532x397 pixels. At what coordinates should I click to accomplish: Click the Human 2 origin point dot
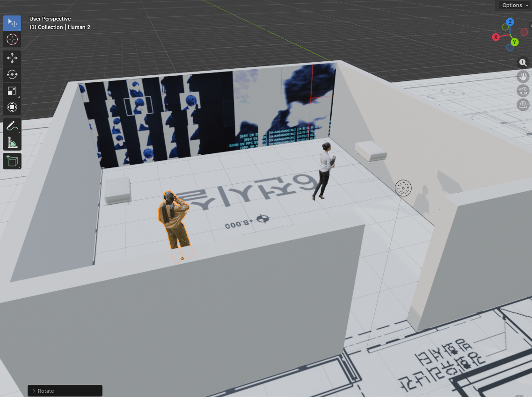point(182,259)
